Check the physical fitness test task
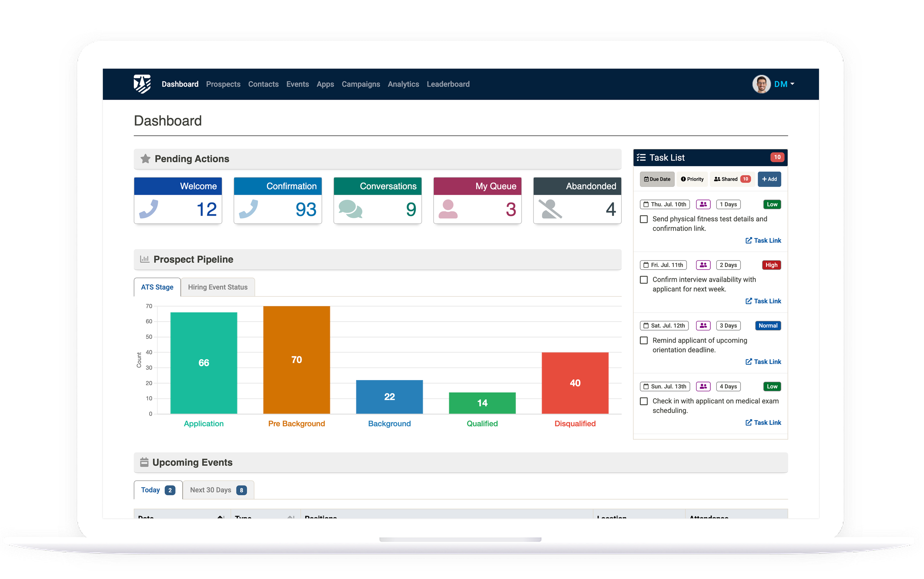Image resolution: width=924 pixels, height=579 pixels. [x=644, y=219]
